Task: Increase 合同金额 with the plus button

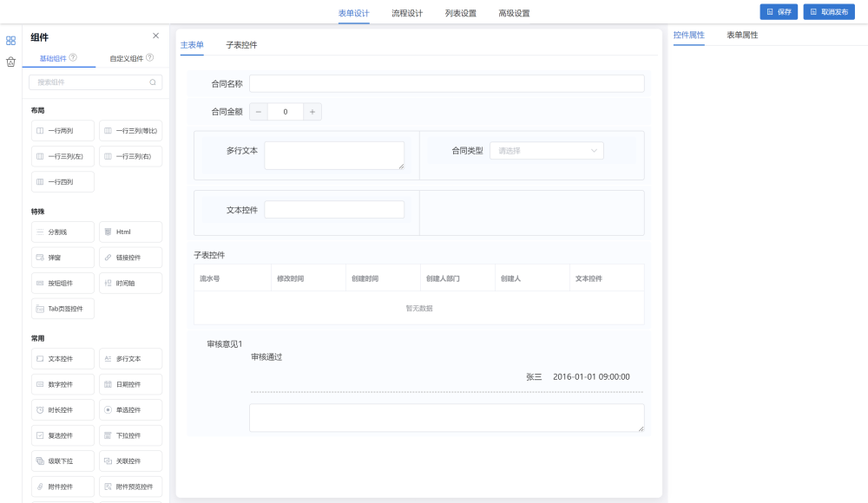Action: tap(312, 112)
